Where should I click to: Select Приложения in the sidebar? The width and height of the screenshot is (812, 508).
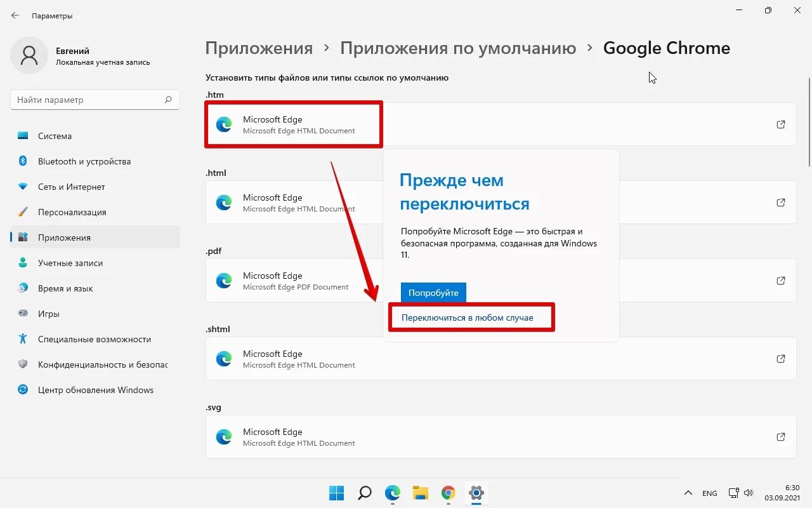pyautogui.click(x=95, y=237)
